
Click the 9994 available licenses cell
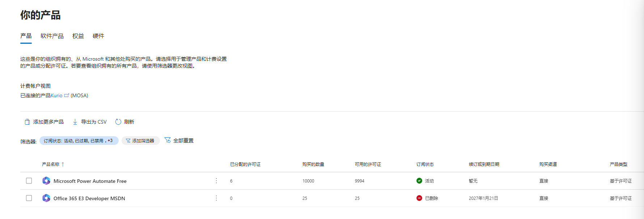pyautogui.click(x=360, y=181)
